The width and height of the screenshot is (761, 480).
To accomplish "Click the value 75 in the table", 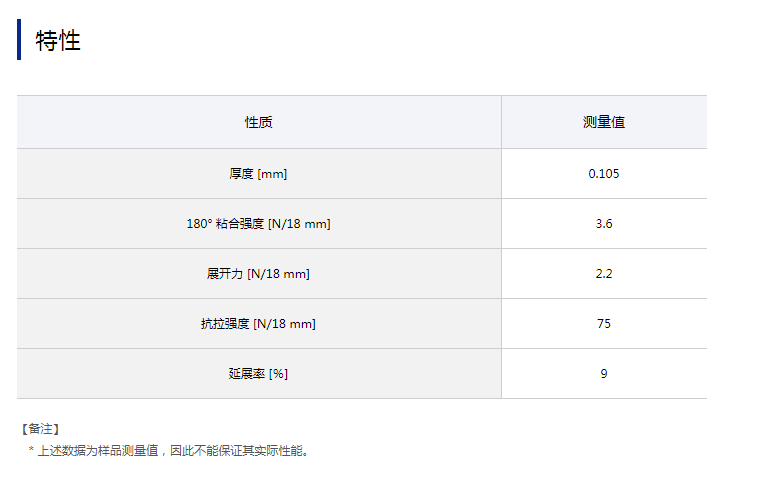I will click(x=604, y=324).
